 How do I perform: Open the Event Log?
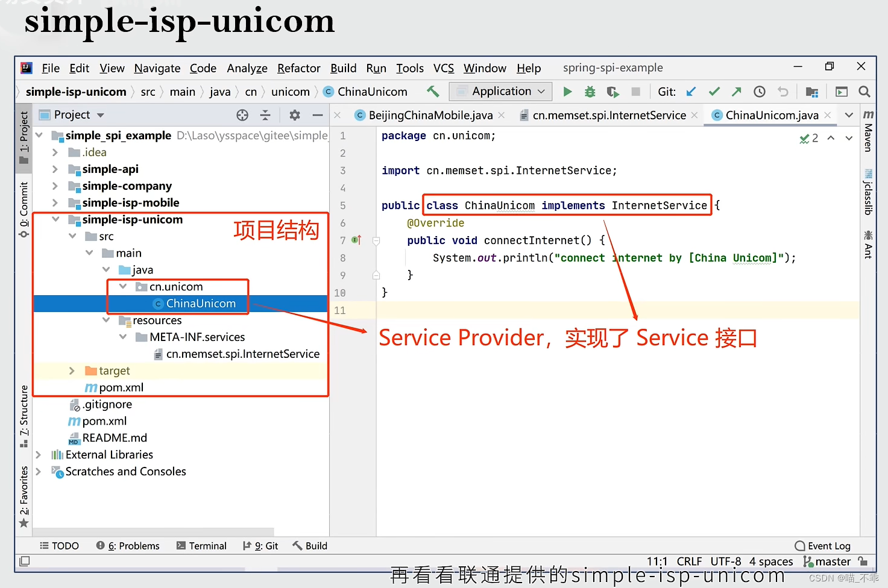point(823,546)
